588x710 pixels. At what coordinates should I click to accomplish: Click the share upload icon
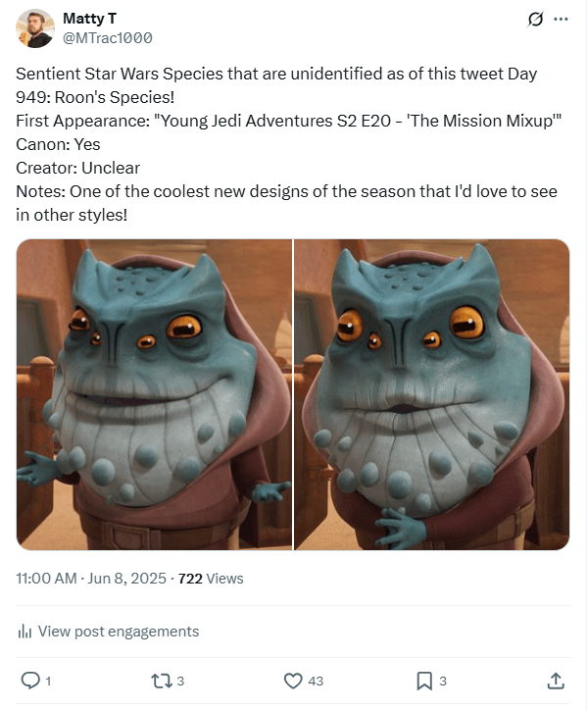(x=556, y=681)
